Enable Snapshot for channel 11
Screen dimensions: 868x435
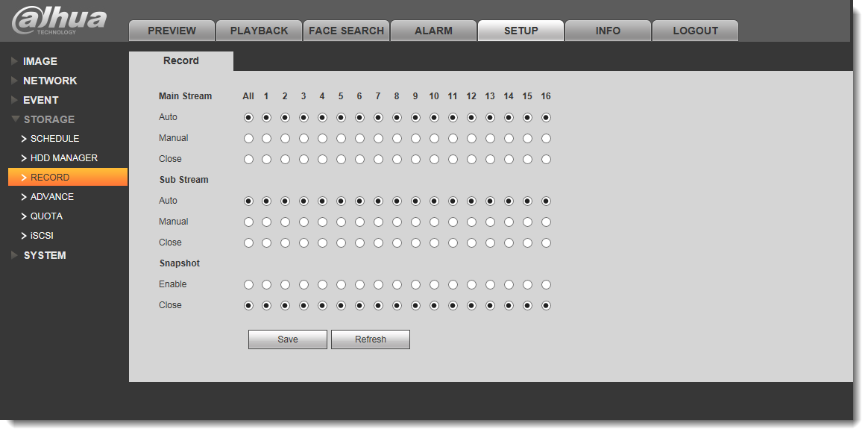click(x=453, y=285)
